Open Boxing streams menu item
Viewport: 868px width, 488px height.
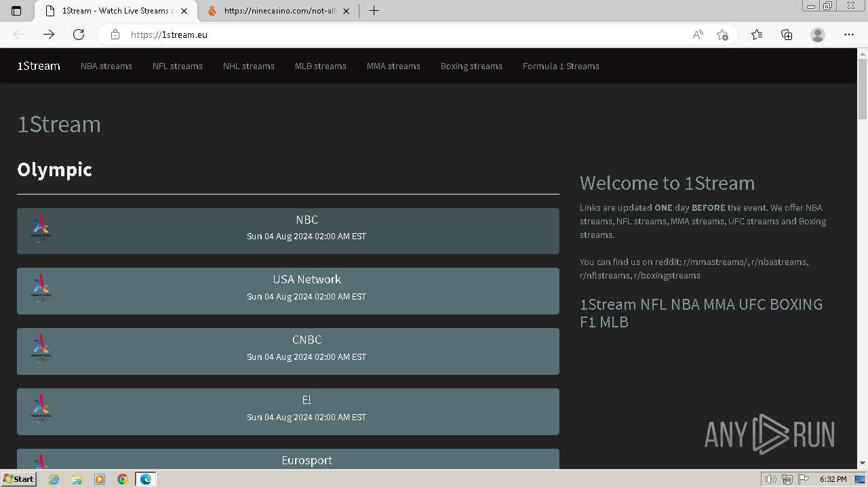click(x=471, y=66)
